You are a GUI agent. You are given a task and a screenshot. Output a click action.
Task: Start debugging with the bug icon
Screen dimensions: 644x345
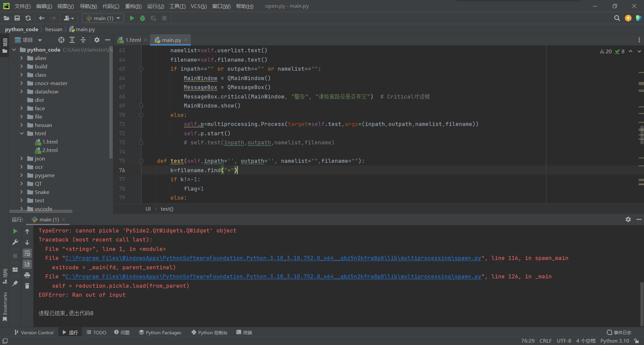(143, 18)
